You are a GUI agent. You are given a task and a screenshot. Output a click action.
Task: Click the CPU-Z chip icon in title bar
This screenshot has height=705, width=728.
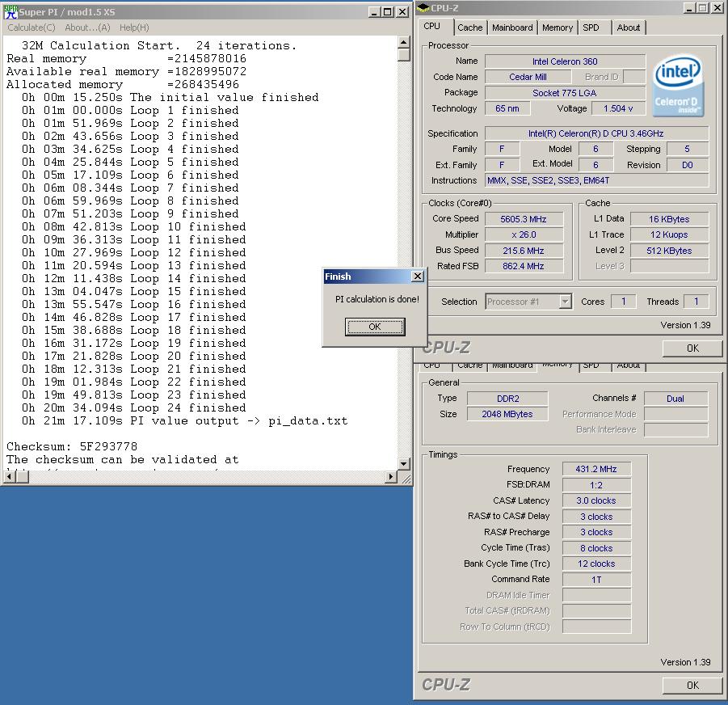point(423,8)
